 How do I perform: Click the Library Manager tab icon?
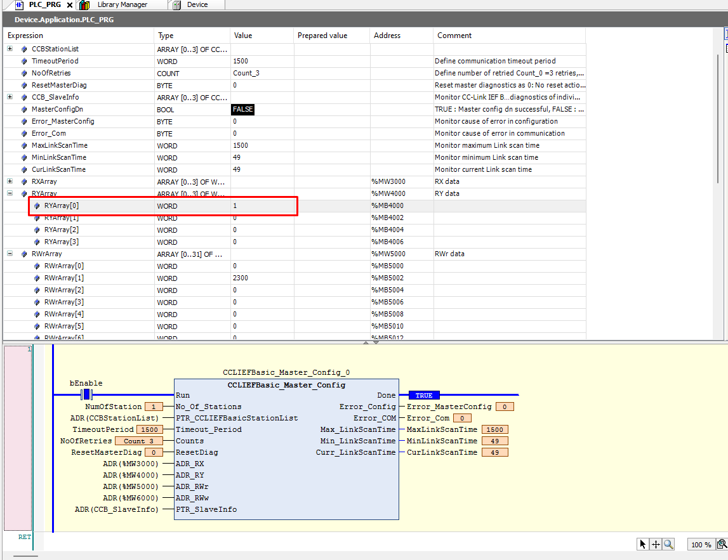[x=84, y=5]
